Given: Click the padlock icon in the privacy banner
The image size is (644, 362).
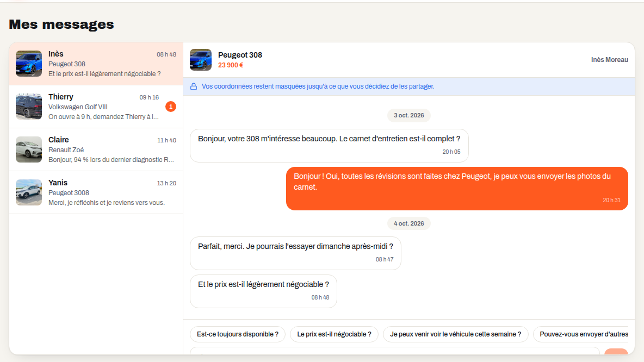Looking at the screenshot, I should coord(194,86).
